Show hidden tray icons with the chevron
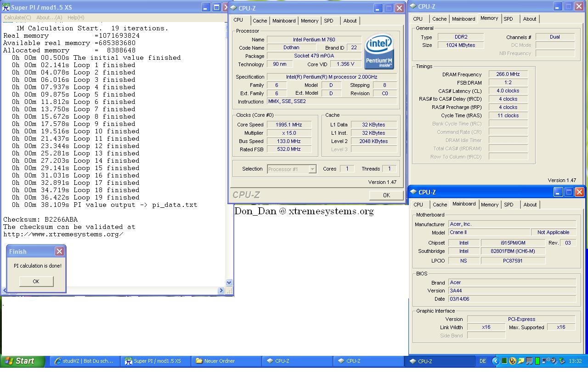 pyautogui.click(x=496, y=361)
